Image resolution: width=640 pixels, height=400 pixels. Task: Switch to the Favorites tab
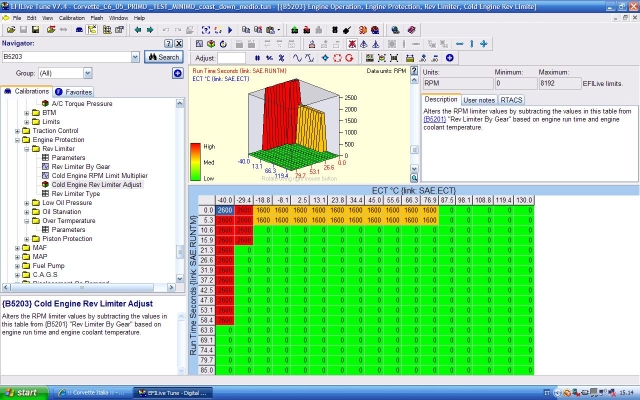[74, 92]
